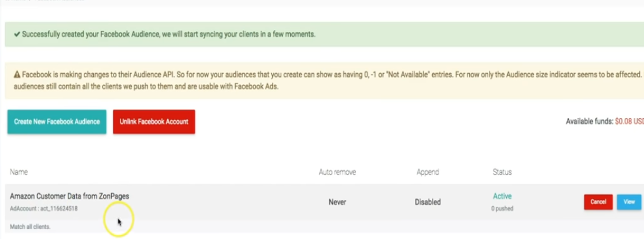Cancel the Amazon Customer Data audience

click(x=598, y=202)
